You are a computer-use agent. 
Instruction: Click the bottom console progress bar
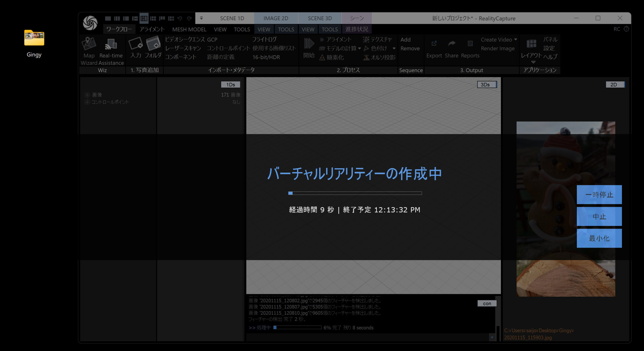(297, 327)
